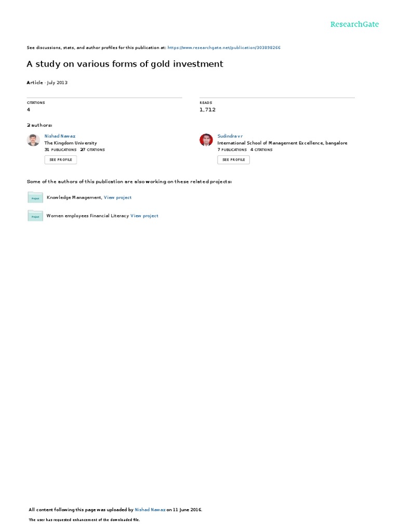Click the 31 publications stat for Nishad
The width and height of the screenshot is (399, 532).
pos(60,150)
